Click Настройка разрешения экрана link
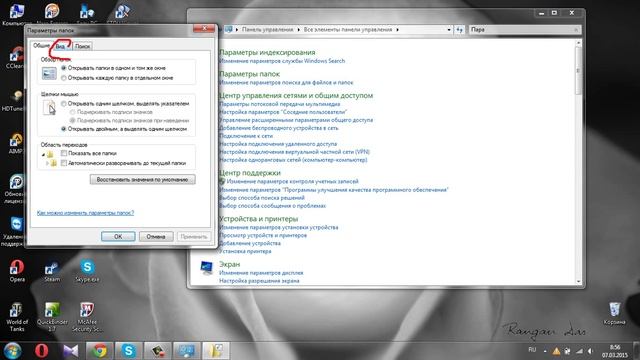This screenshot has height=360, width=640. click(x=259, y=281)
